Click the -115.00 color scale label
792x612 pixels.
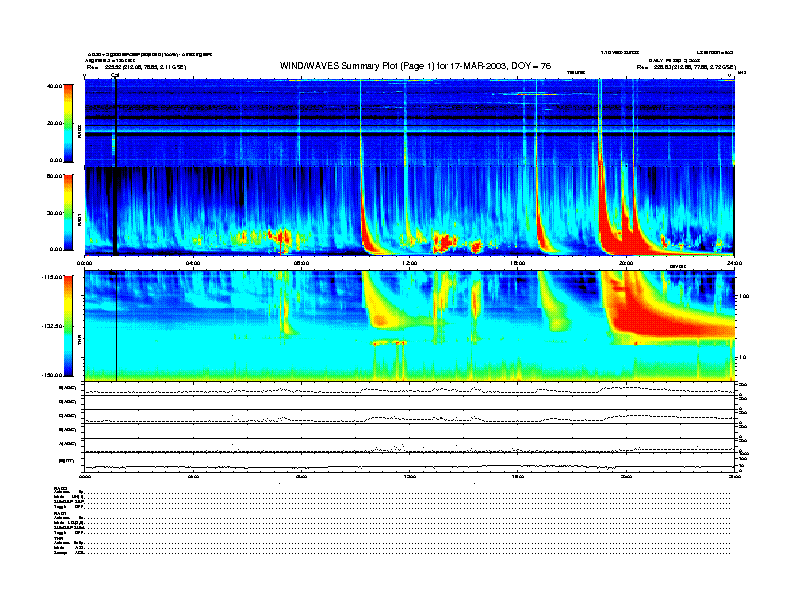tap(53, 277)
